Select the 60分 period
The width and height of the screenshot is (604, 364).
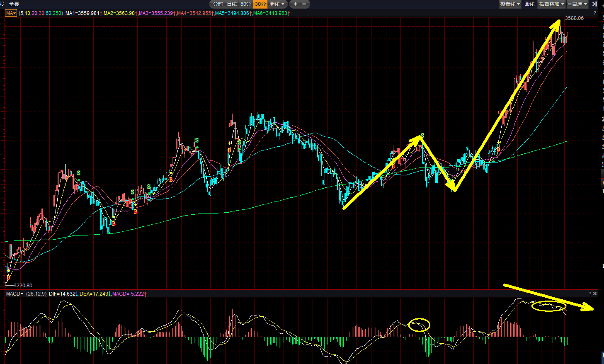246,4
